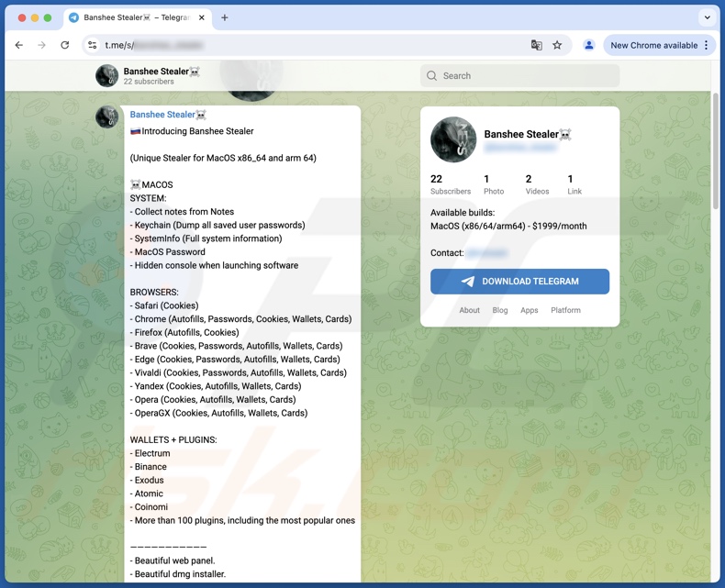Click '22 subscribers' in the header
The height and width of the screenshot is (588, 725).
[x=149, y=82]
